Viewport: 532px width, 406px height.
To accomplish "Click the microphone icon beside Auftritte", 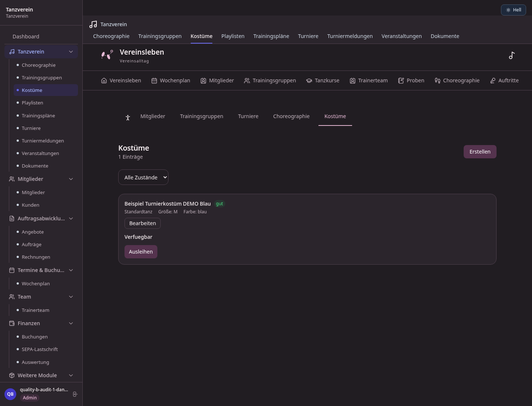I will pos(492,80).
